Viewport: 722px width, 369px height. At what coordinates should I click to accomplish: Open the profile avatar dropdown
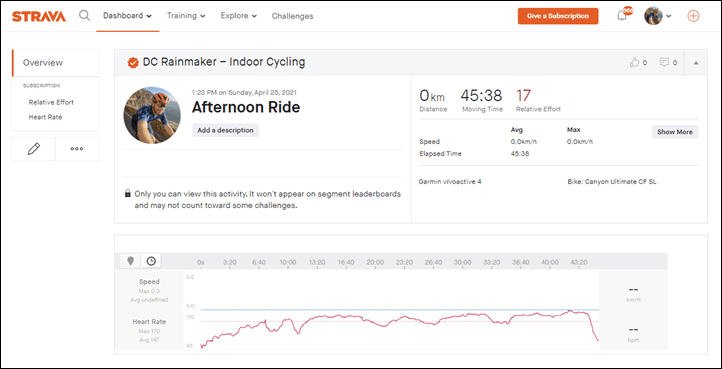[x=658, y=16]
